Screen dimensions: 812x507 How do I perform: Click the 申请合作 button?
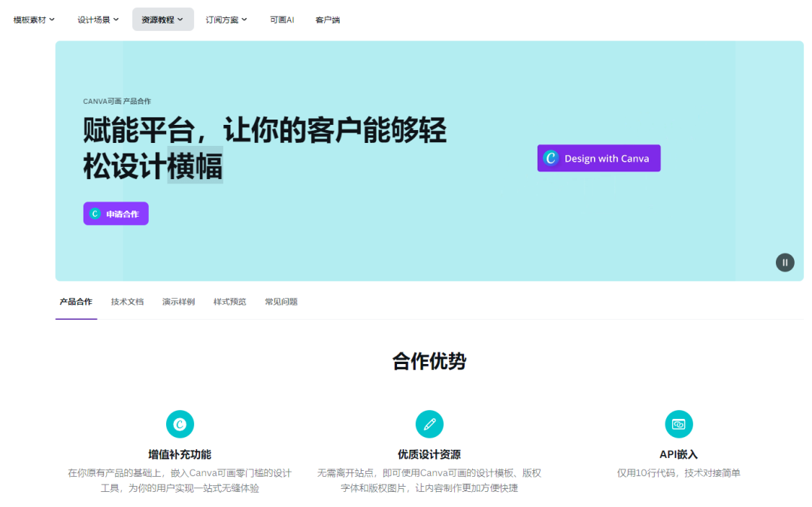[116, 214]
